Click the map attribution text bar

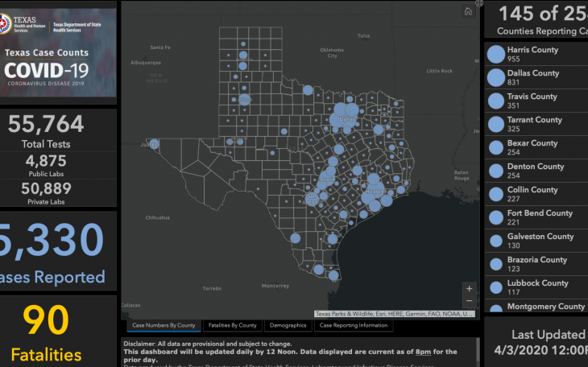[x=395, y=314]
